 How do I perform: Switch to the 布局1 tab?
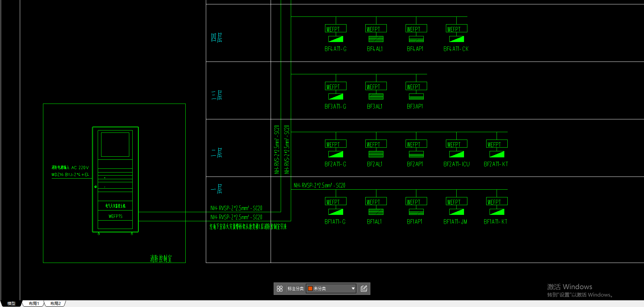[x=34, y=303]
